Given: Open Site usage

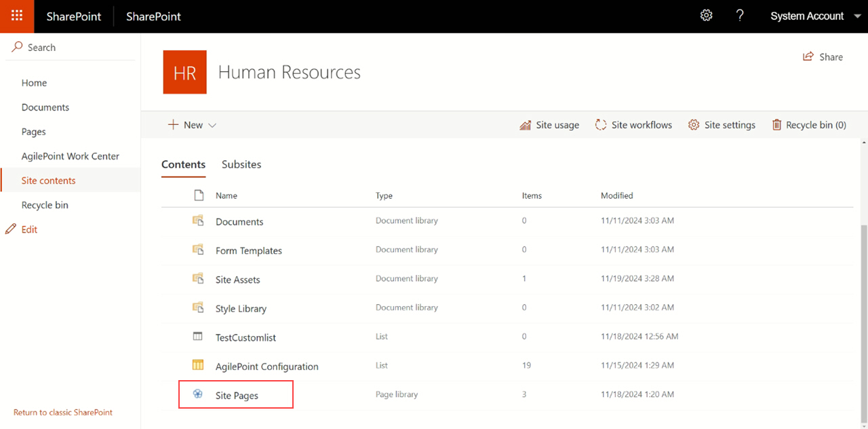Looking at the screenshot, I should [x=549, y=125].
